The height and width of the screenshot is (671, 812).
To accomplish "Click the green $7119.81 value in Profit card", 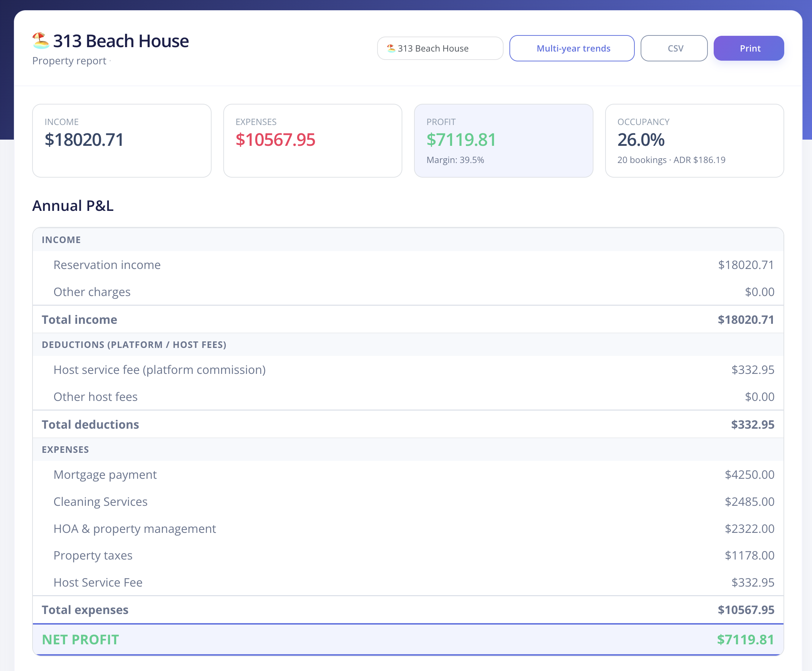I will click(461, 140).
